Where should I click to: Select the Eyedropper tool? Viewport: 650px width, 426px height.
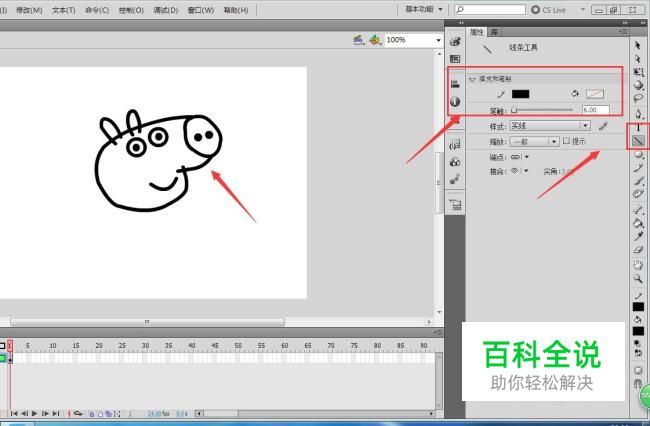tap(638, 236)
